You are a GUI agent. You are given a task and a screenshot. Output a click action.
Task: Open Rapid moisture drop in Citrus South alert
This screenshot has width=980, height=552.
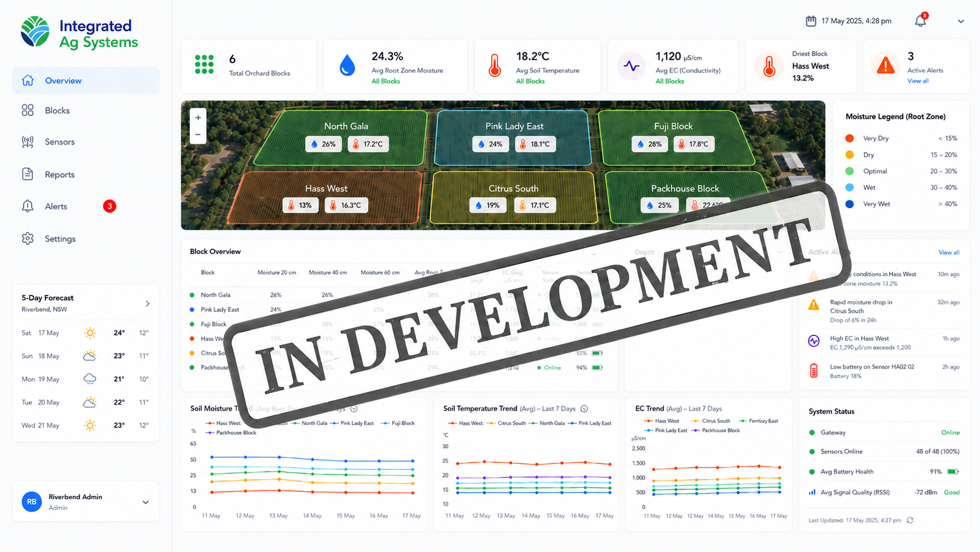coord(884,311)
